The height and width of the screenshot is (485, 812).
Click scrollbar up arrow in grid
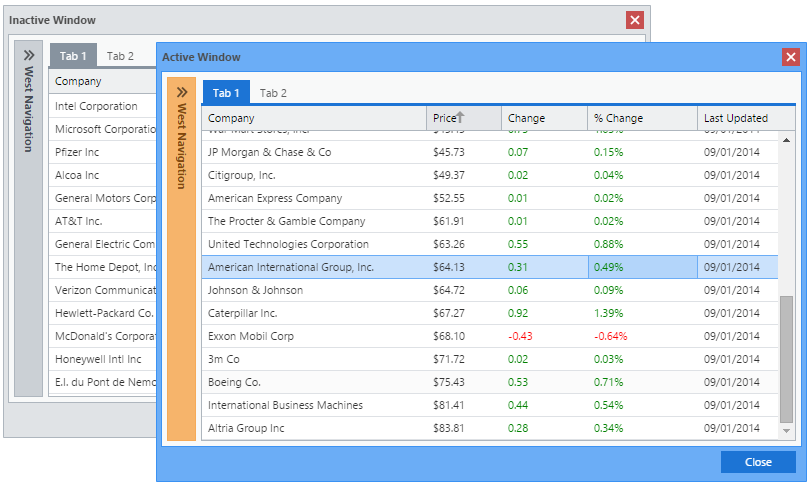point(786,140)
